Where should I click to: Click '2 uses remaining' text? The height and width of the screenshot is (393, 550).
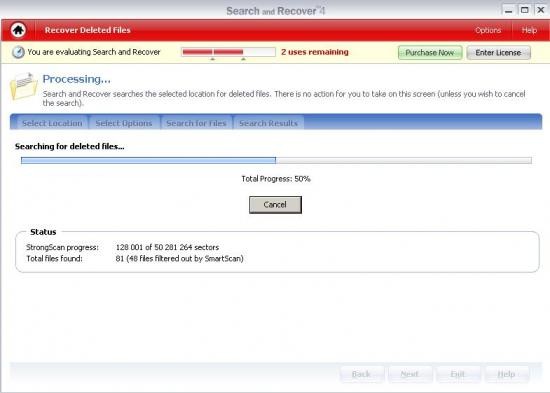point(315,52)
